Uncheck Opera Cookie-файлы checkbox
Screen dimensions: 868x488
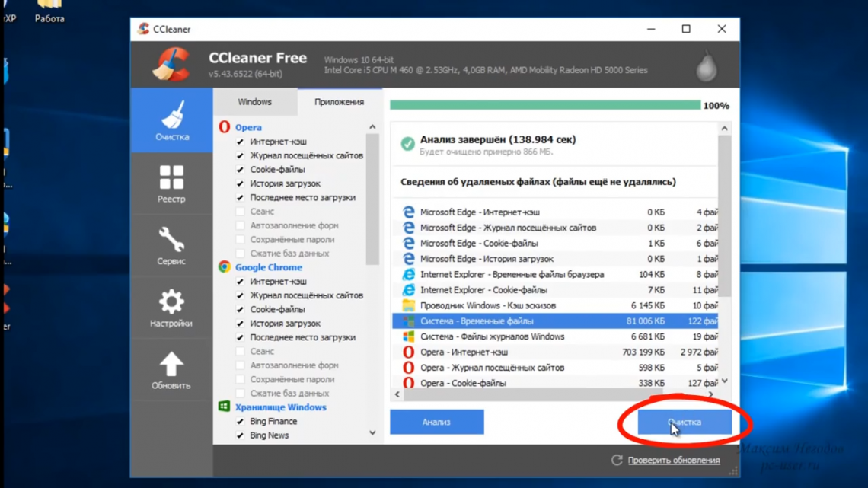tap(240, 169)
